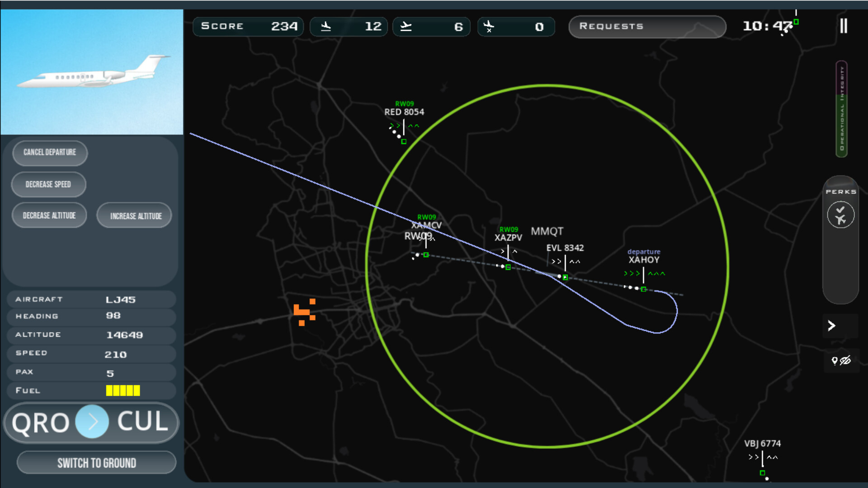Click the yellow fuel level bar
868x488 pixels.
tap(123, 390)
